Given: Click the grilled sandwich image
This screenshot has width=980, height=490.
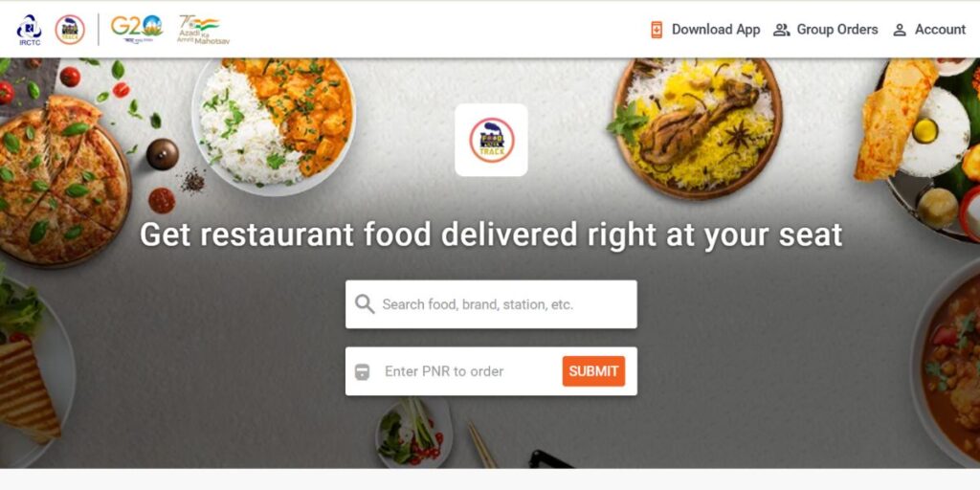Looking at the screenshot, I should coord(28,389).
